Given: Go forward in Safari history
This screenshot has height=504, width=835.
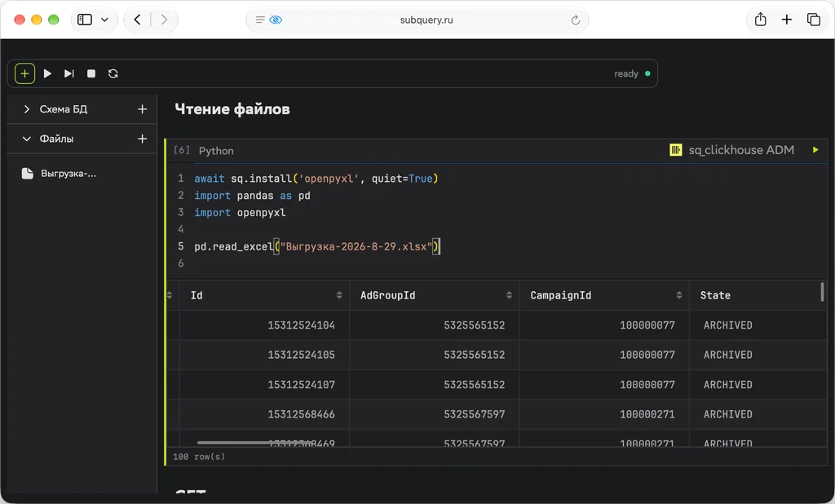Looking at the screenshot, I should click(164, 20).
